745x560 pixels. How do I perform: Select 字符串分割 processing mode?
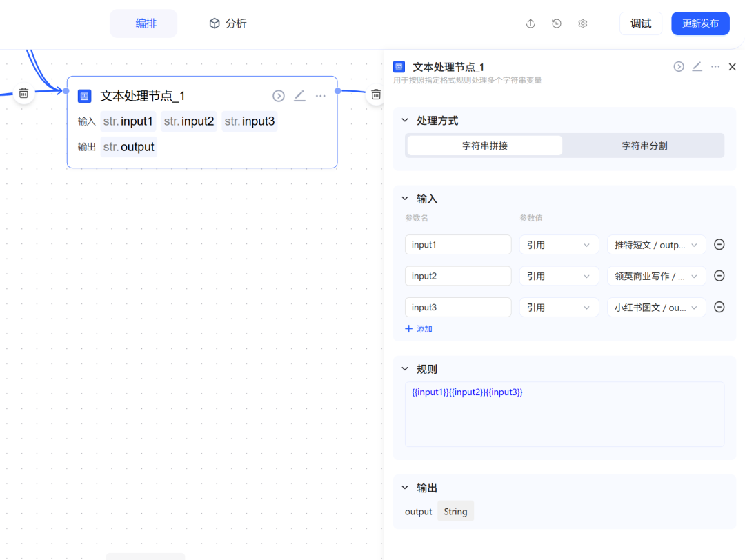pyautogui.click(x=644, y=146)
